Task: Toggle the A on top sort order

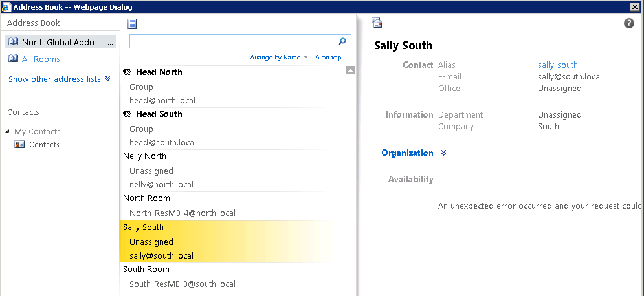Action: pyautogui.click(x=328, y=58)
